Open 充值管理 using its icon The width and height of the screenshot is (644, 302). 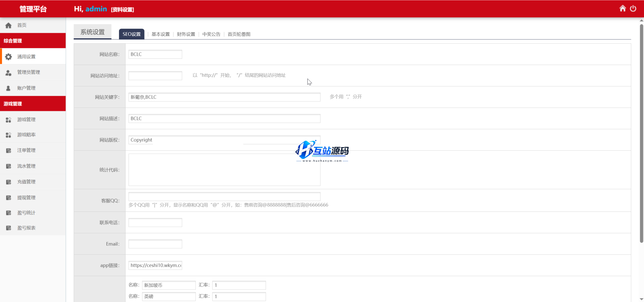(x=8, y=182)
